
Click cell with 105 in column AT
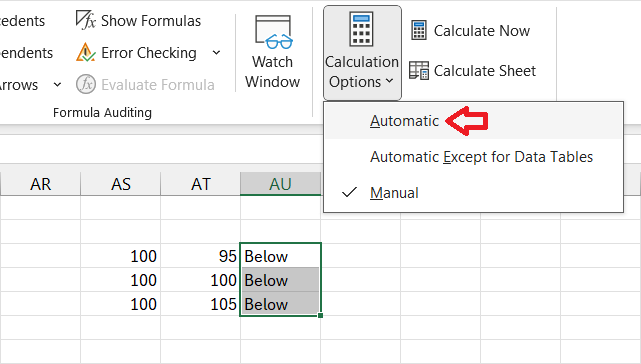point(201,304)
